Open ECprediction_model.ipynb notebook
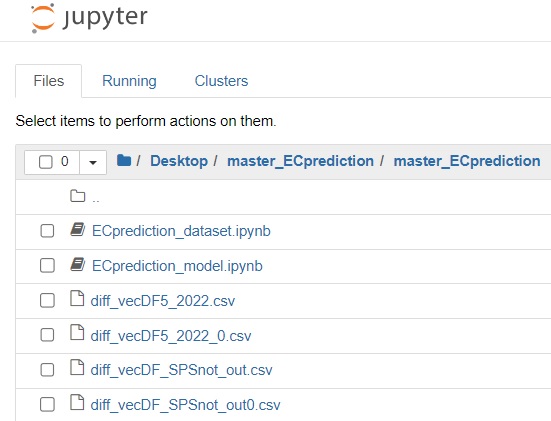Screen dimensions: 551x421 click(177, 266)
